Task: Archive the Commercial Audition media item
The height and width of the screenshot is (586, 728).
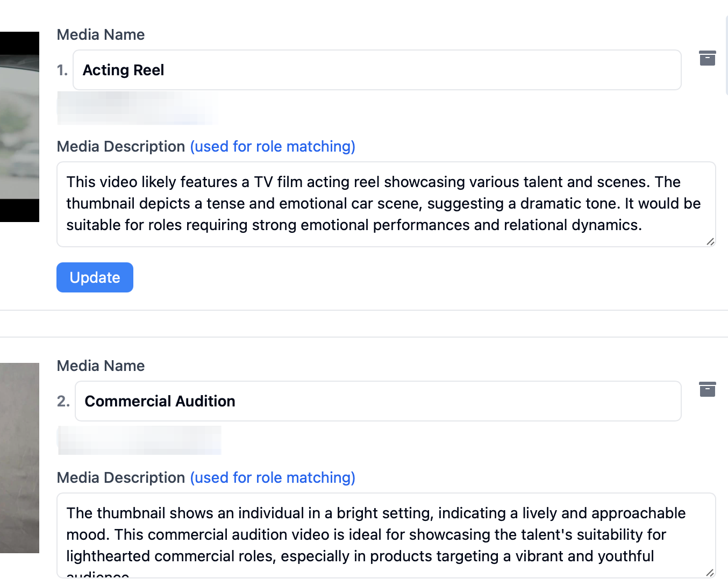Action: pos(707,389)
